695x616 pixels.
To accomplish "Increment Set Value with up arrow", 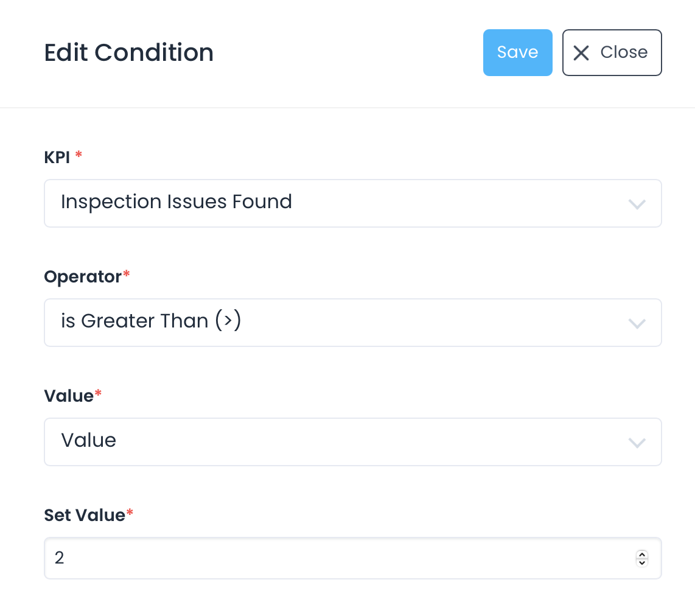I will coord(641,554).
